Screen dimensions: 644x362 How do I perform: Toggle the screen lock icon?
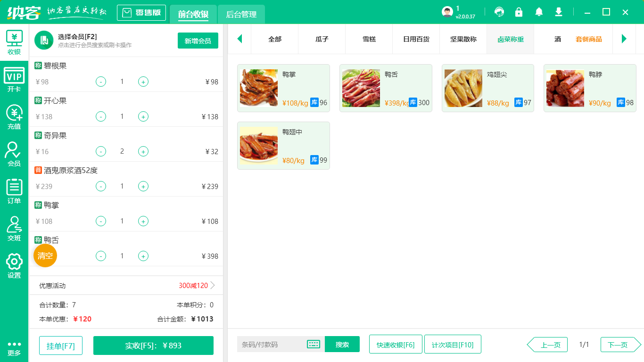519,12
